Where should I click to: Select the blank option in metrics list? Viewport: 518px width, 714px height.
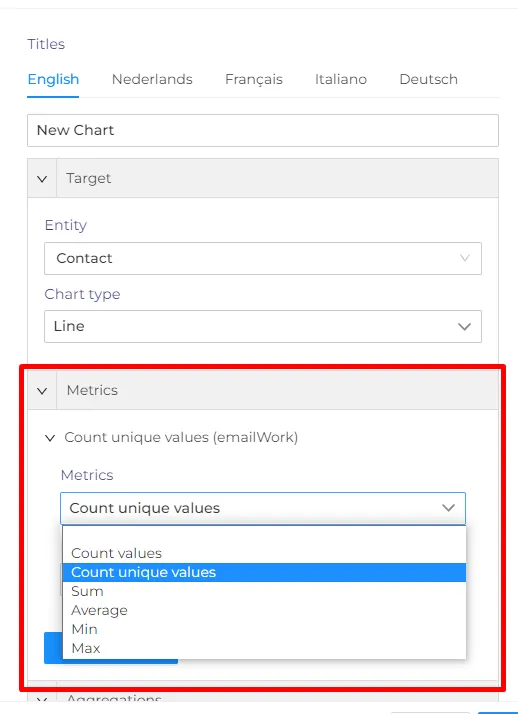[x=264, y=536]
